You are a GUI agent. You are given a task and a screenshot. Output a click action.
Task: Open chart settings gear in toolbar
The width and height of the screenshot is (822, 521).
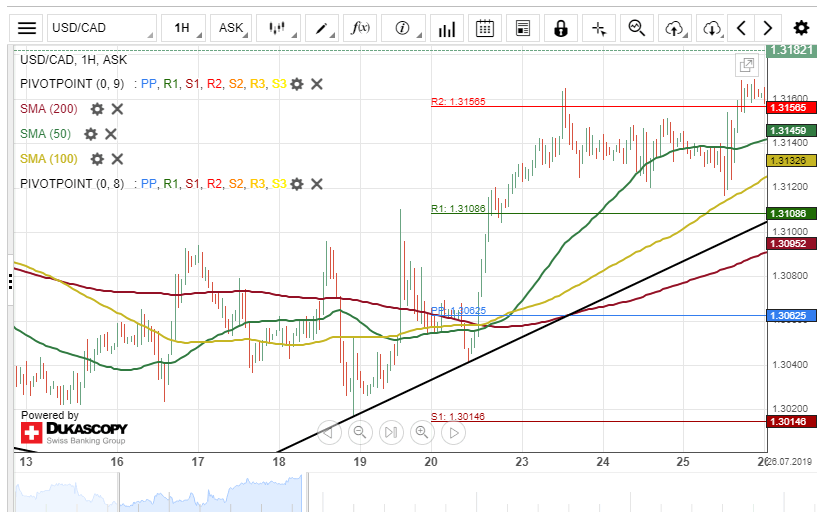(x=801, y=28)
